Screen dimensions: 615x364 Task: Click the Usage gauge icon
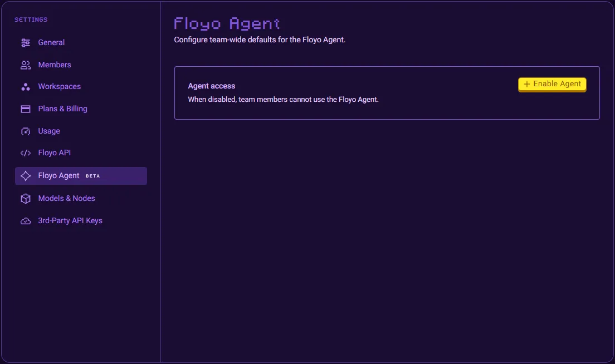(26, 131)
